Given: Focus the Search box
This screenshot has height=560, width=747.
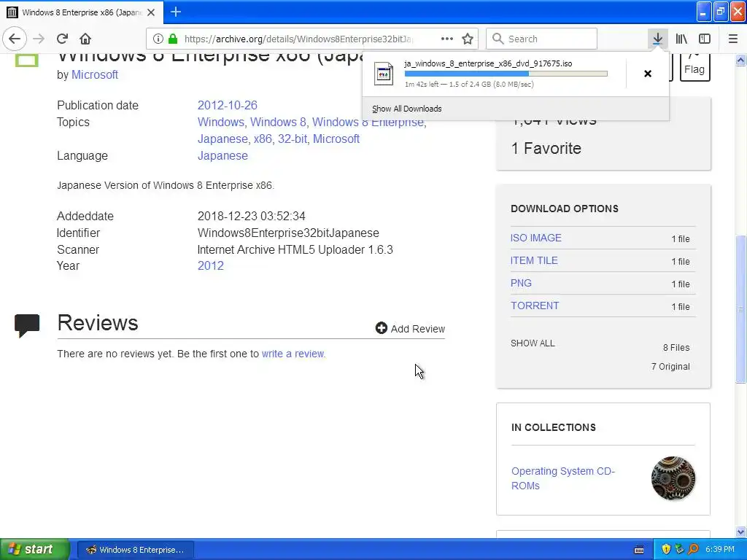Looking at the screenshot, I should tap(541, 39).
